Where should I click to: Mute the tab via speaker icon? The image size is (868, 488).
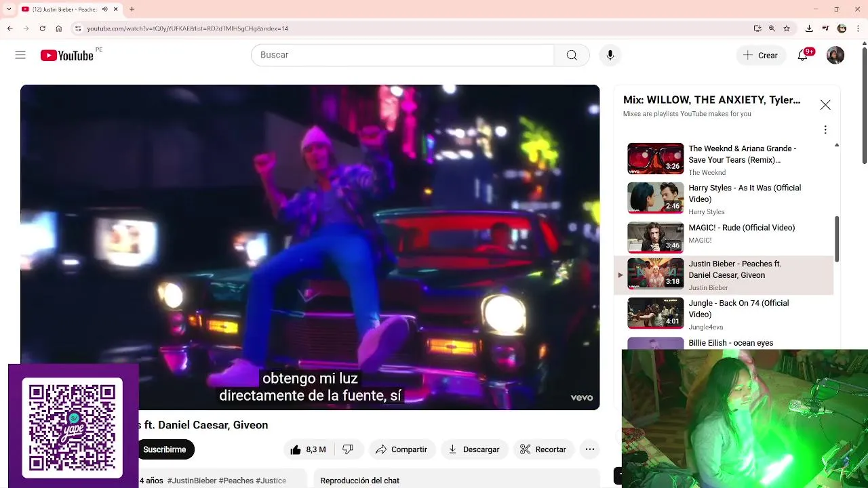[104, 9]
